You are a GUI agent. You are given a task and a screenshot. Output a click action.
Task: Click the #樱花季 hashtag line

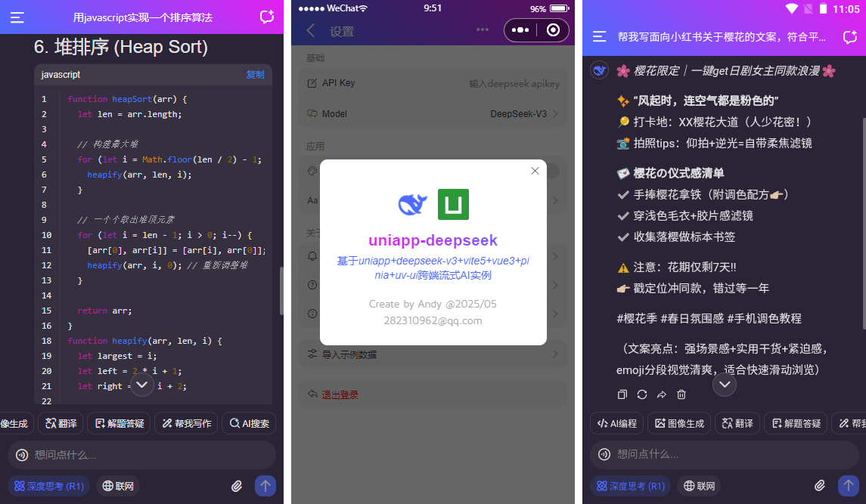point(709,319)
